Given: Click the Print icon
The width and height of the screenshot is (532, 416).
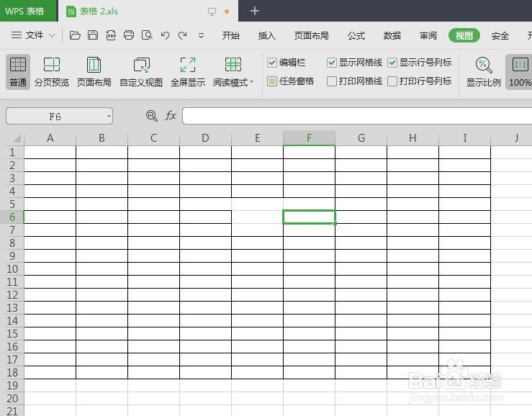Looking at the screenshot, I should pos(129,35).
